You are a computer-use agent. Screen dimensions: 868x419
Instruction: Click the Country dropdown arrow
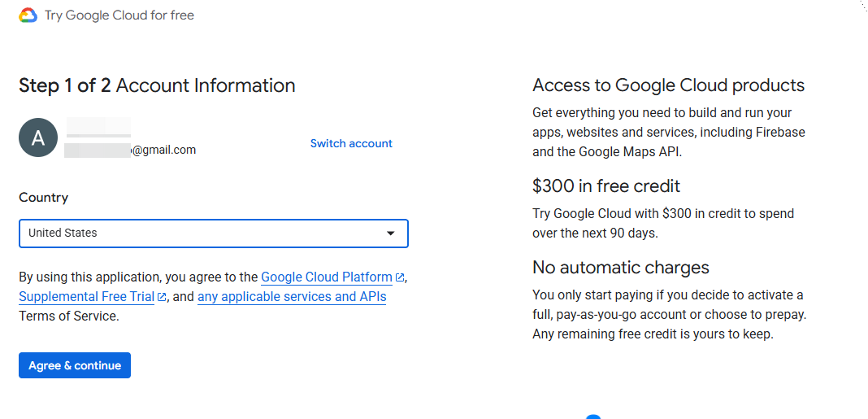391,234
